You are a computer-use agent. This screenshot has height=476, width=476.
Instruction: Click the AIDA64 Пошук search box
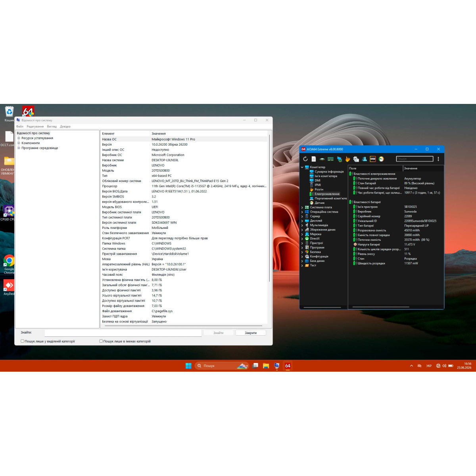(x=415, y=159)
